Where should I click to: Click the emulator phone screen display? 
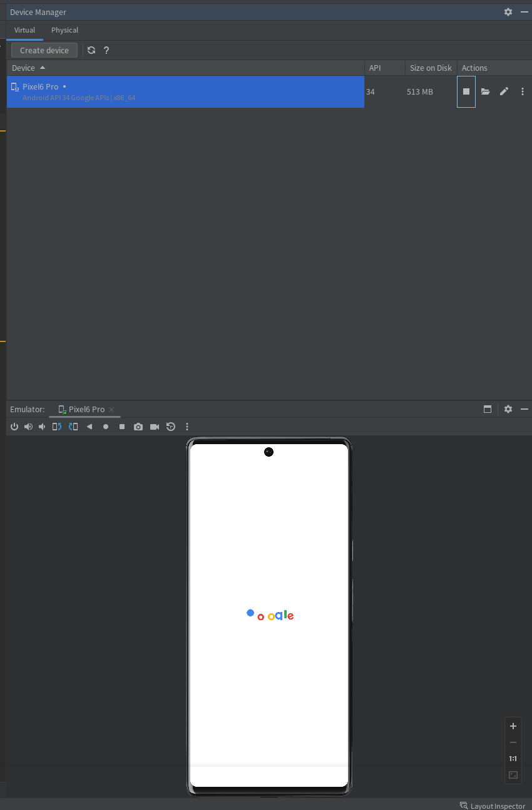tap(269, 615)
